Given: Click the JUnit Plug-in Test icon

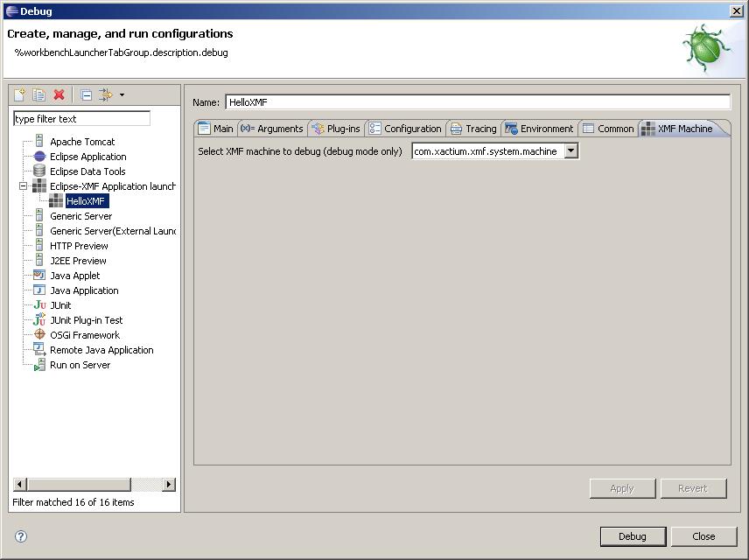Looking at the screenshot, I should coord(40,319).
